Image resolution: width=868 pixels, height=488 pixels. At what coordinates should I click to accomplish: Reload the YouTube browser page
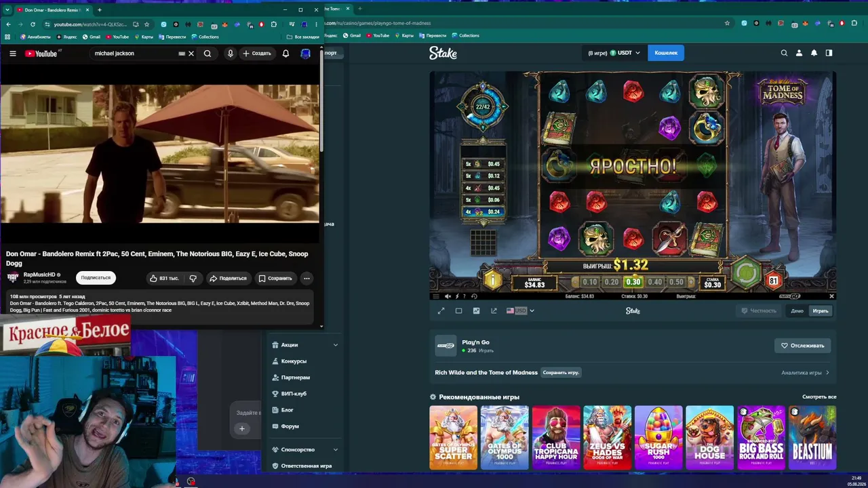click(33, 24)
